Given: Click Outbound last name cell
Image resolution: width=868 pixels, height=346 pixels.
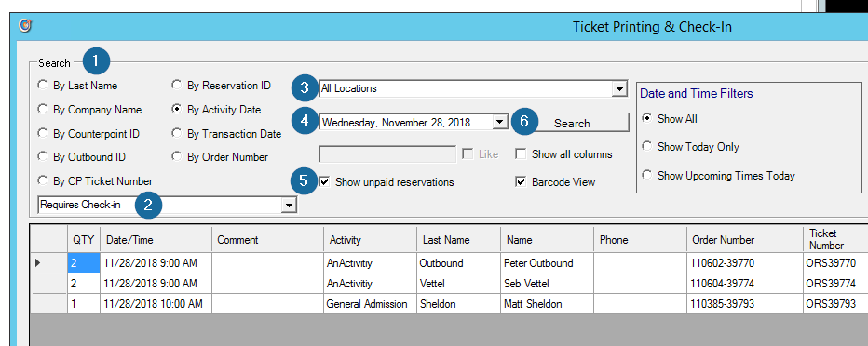Looking at the screenshot, I should [459, 263].
